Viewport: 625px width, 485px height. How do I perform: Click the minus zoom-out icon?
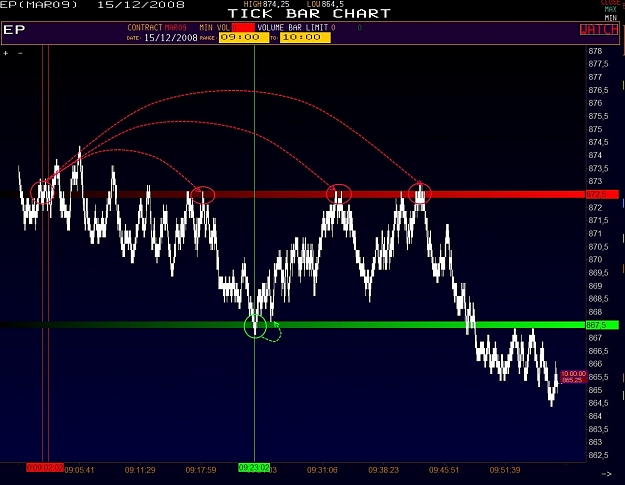(x=20, y=53)
